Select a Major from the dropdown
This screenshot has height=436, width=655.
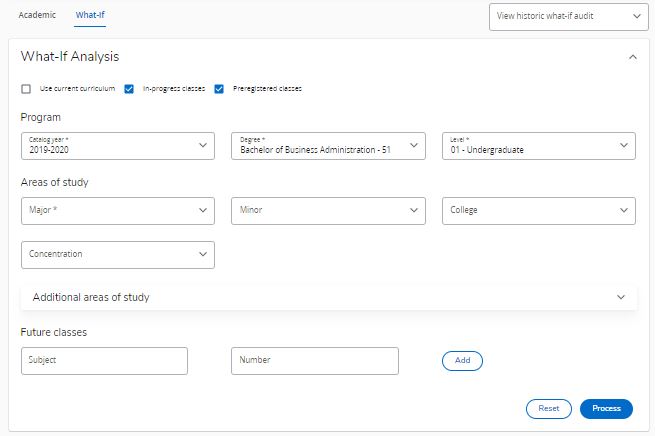pos(117,210)
